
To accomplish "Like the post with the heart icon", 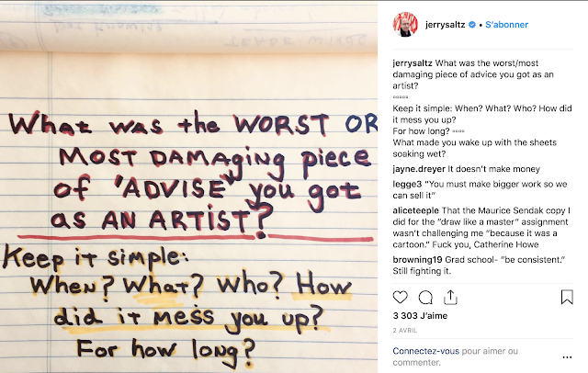I will [x=401, y=298].
